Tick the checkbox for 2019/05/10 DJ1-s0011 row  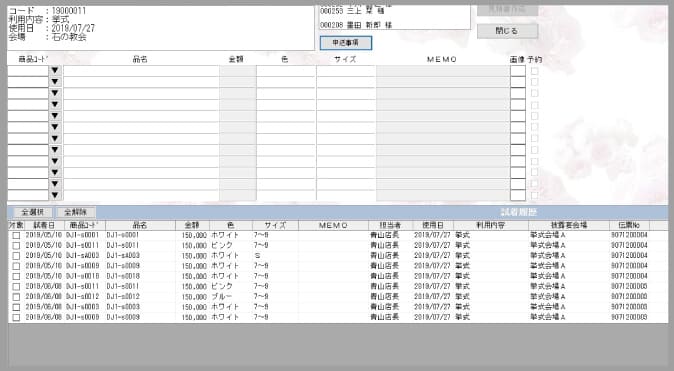(x=16, y=245)
